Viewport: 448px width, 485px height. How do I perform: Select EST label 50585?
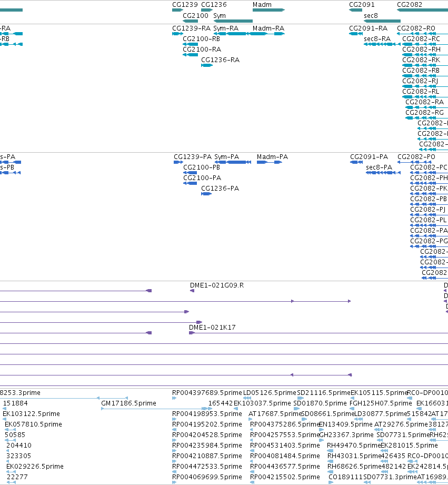(x=15, y=435)
